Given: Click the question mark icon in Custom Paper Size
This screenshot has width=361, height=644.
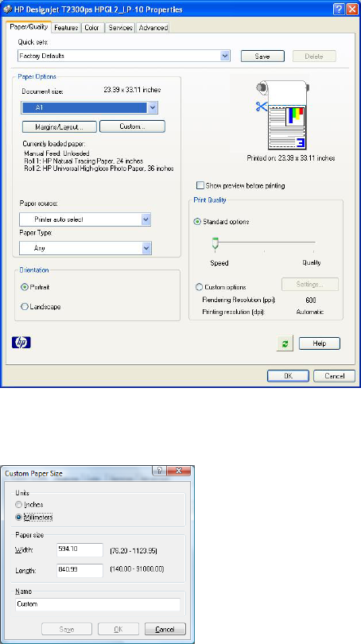Looking at the screenshot, I should 159,470.
